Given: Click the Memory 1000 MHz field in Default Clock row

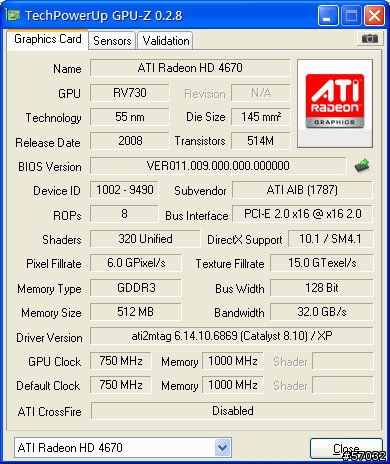Looking at the screenshot, I should 233,385.
